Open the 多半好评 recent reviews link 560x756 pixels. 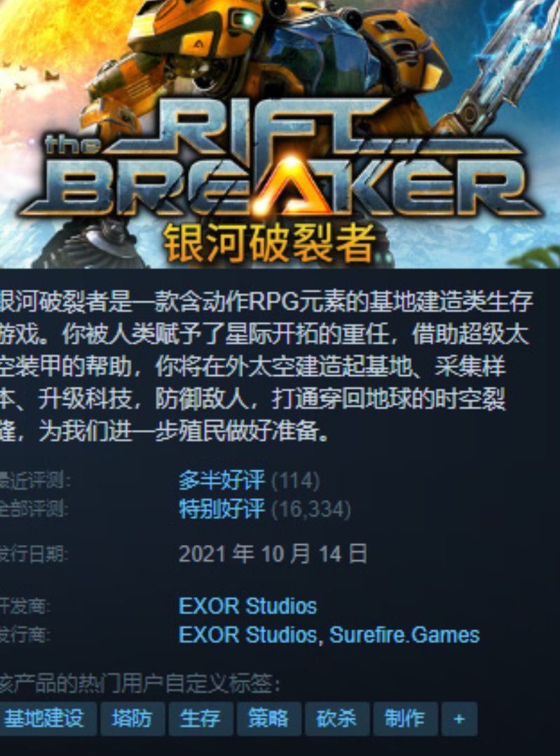[x=221, y=480]
